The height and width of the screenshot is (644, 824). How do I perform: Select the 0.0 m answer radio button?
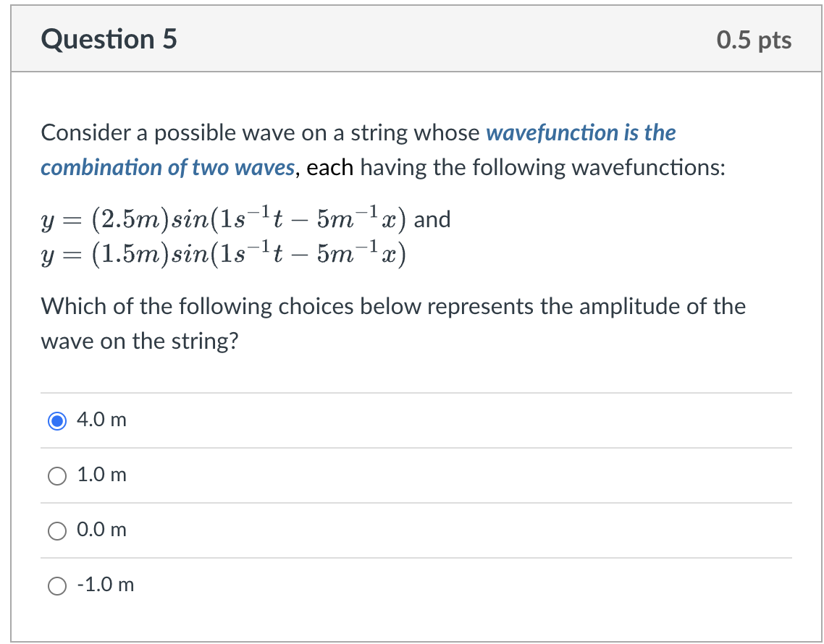point(56,530)
